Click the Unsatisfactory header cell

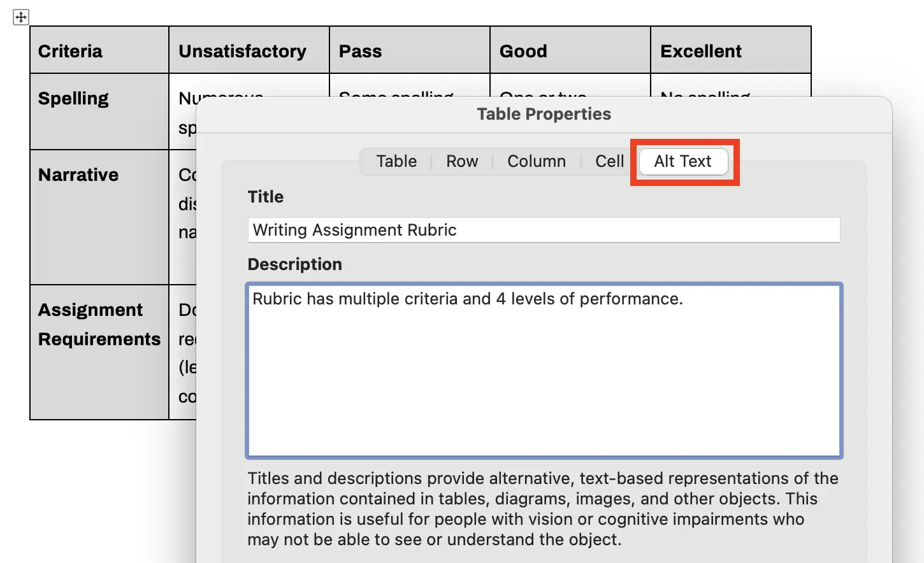tap(249, 50)
